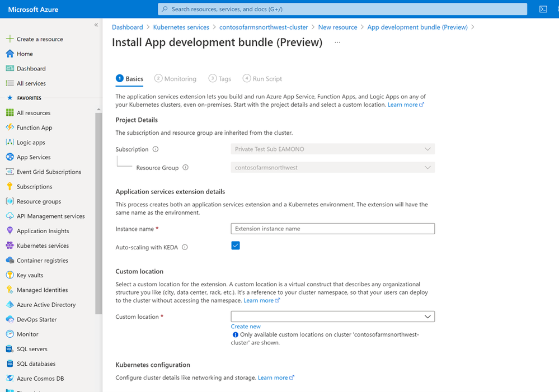This screenshot has height=392, width=559.
Task: Go to the Run Script tab
Action: point(262,79)
